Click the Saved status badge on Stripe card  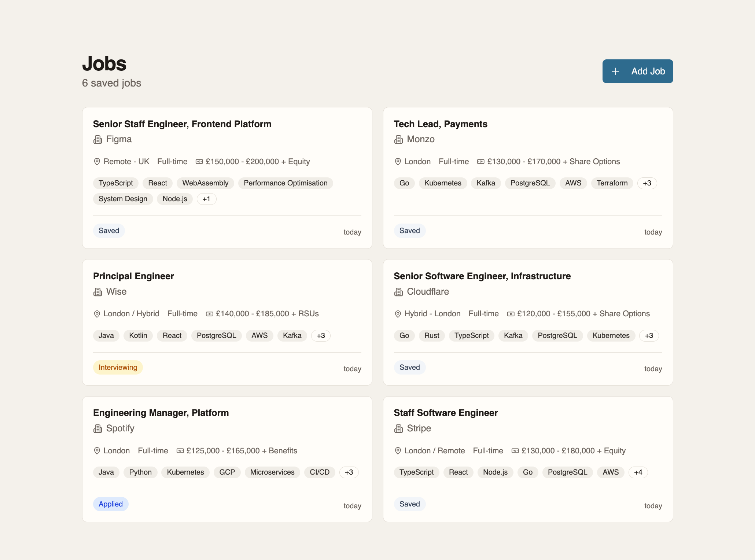pos(410,504)
